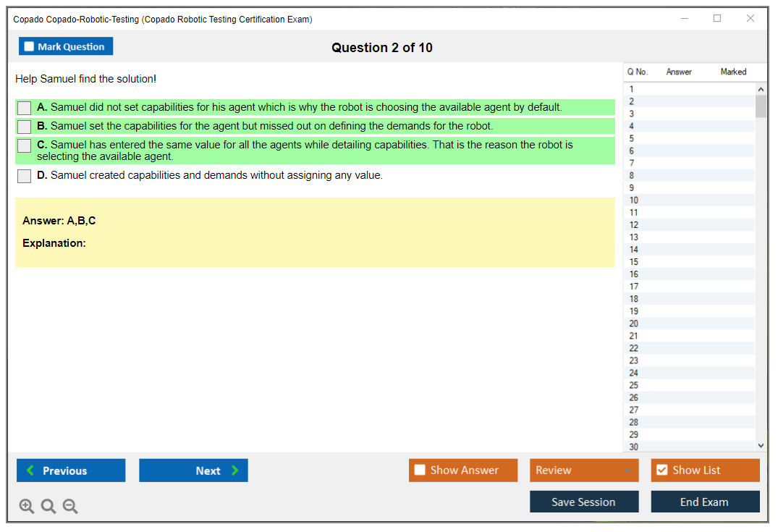
Task: Disable the Show List checkbox
Action: (661, 470)
